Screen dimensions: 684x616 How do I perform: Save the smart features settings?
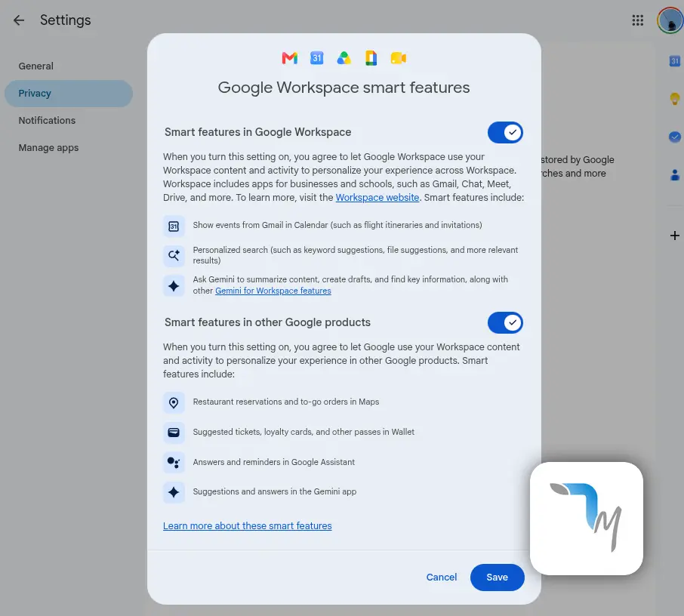pyautogui.click(x=497, y=577)
